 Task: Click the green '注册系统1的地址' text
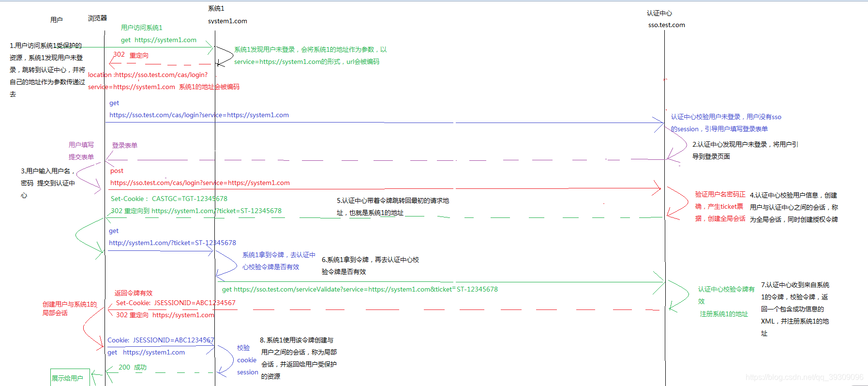(x=724, y=314)
